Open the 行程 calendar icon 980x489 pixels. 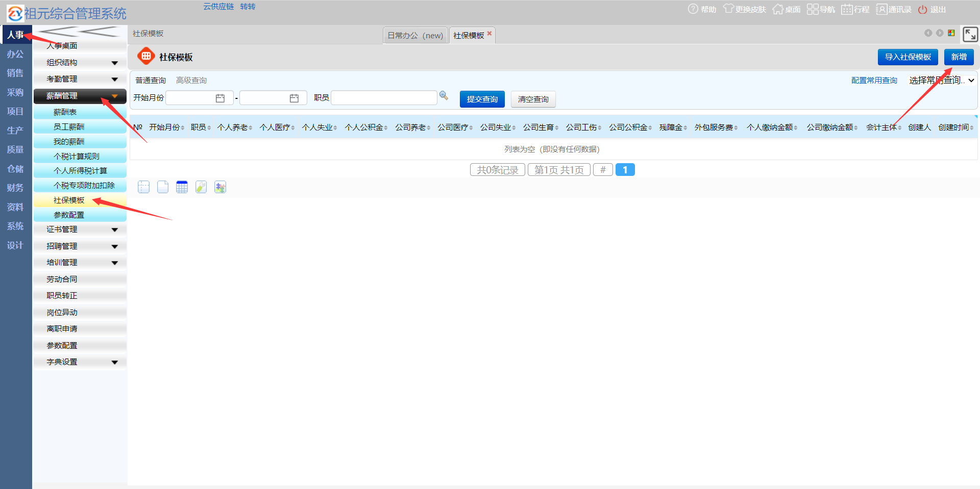click(847, 9)
